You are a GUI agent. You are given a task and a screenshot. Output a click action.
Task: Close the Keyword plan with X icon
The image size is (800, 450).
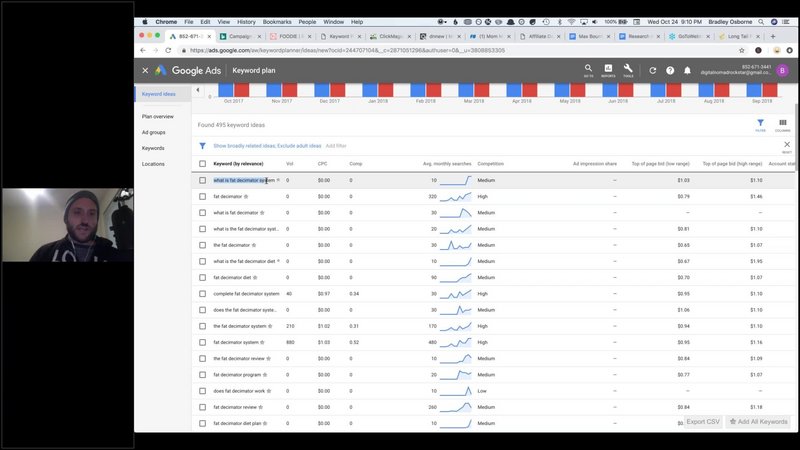click(x=145, y=70)
